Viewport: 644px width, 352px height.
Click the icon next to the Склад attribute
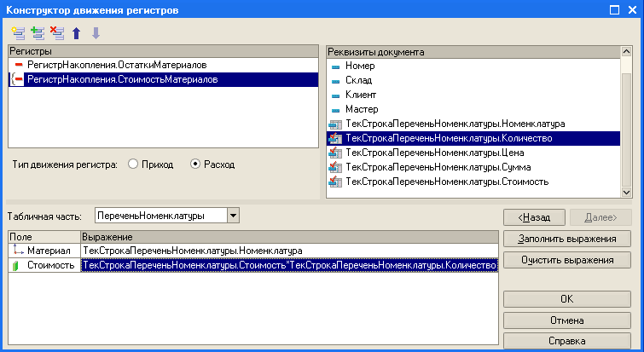pyautogui.click(x=335, y=80)
